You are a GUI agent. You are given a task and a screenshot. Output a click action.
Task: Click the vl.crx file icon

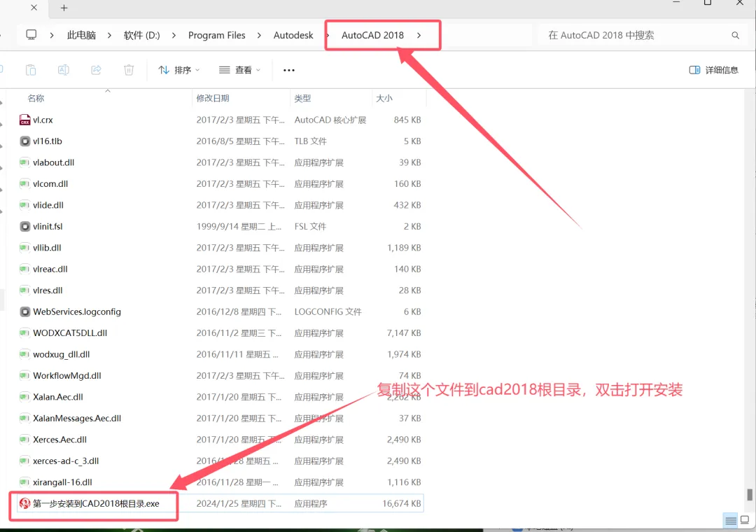(x=25, y=120)
